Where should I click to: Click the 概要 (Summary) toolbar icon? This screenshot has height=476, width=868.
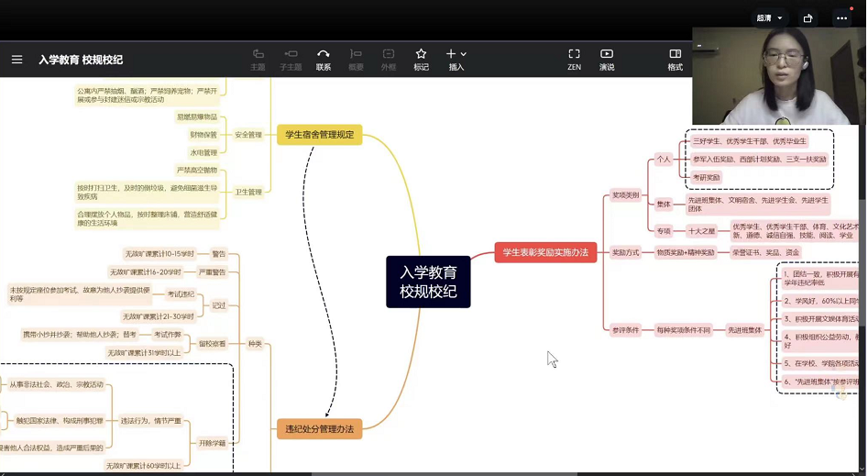pyautogui.click(x=356, y=59)
